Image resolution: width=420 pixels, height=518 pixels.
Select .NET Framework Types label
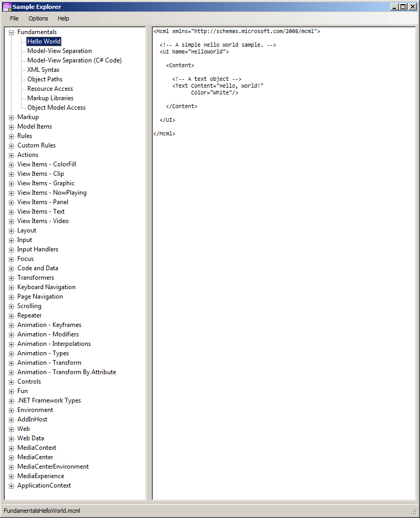(49, 400)
